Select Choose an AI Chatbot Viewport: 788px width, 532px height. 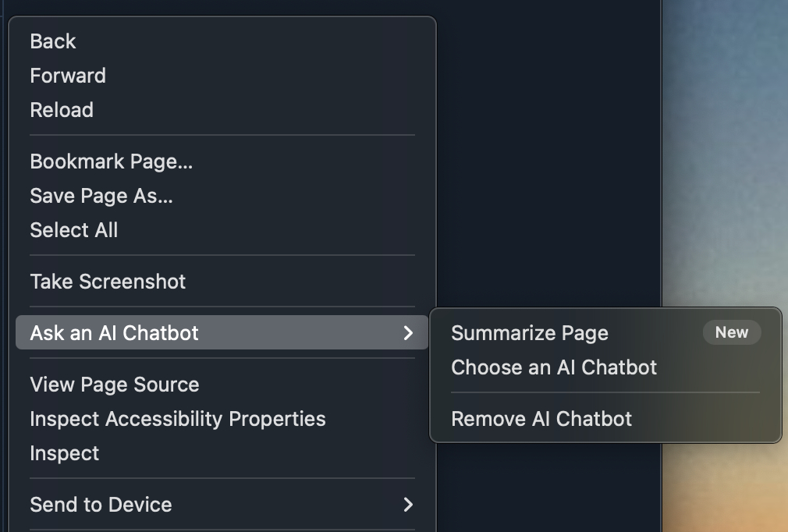click(x=554, y=367)
